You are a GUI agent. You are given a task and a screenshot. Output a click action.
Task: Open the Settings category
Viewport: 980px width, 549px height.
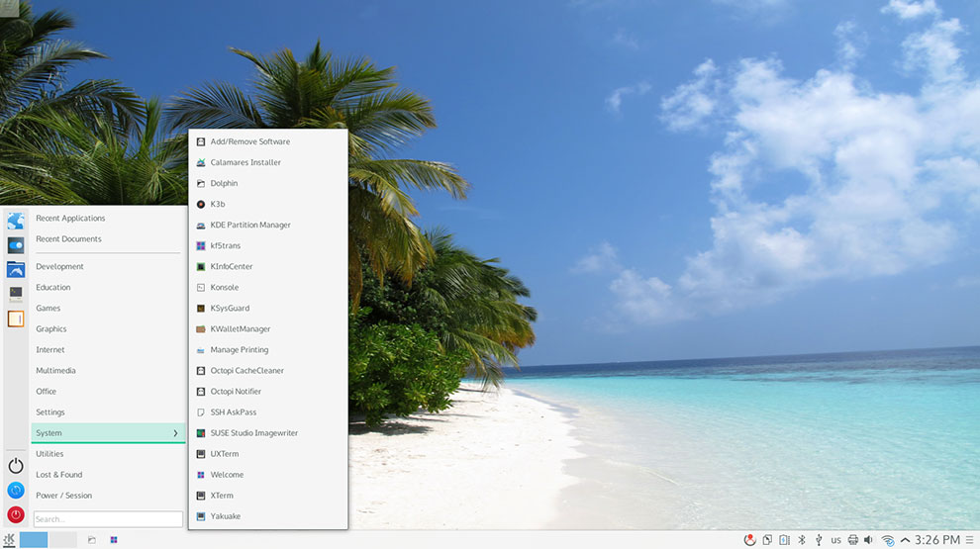click(106, 412)
